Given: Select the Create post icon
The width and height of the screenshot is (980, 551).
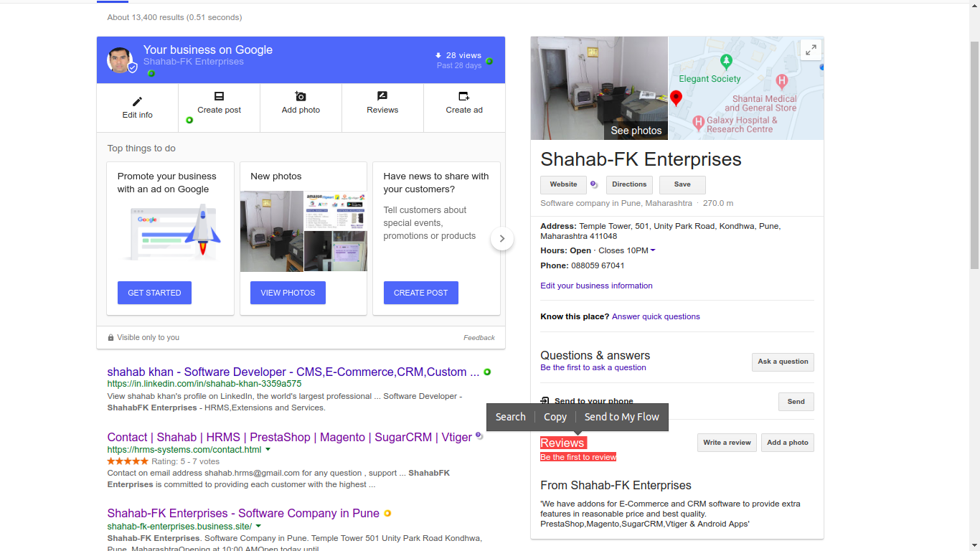Looking at the screenshot, I should point(220,96).
